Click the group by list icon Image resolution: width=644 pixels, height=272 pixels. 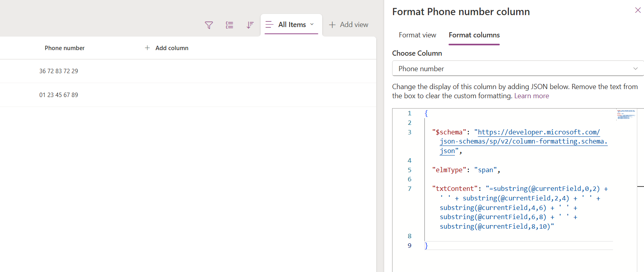pyautogui.click(x=230, y=25)
